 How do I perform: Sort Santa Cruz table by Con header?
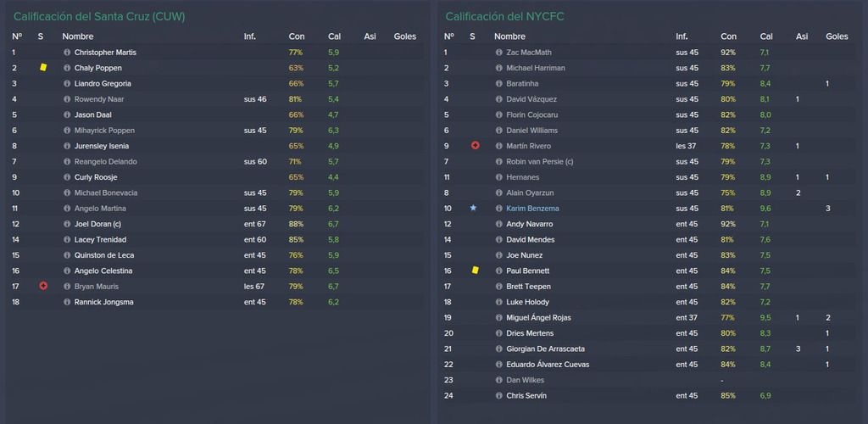[x=296, y=36]
